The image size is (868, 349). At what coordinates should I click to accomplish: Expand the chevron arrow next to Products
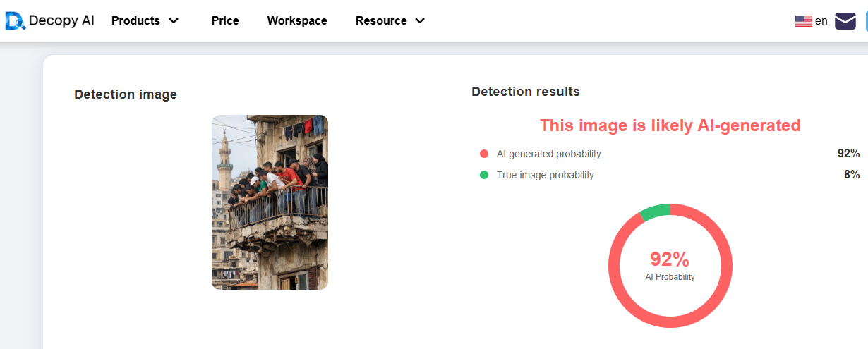(174, 21)
